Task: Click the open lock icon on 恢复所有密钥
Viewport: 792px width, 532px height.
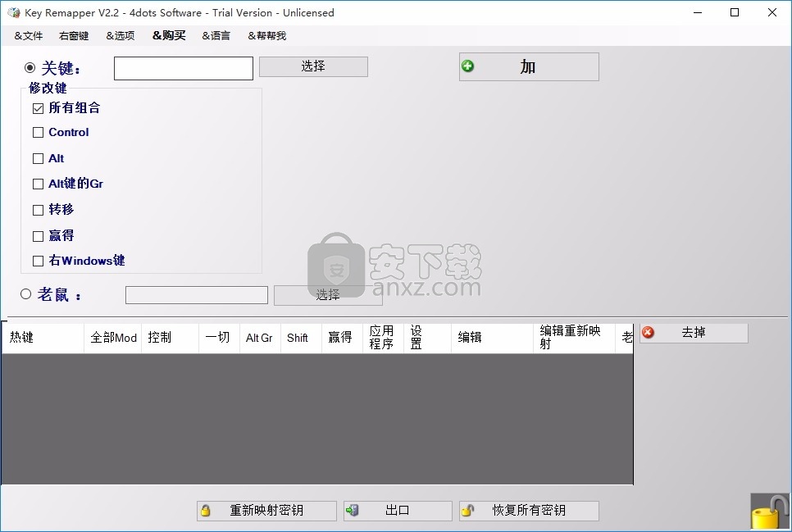Action: tap(467, 510)
